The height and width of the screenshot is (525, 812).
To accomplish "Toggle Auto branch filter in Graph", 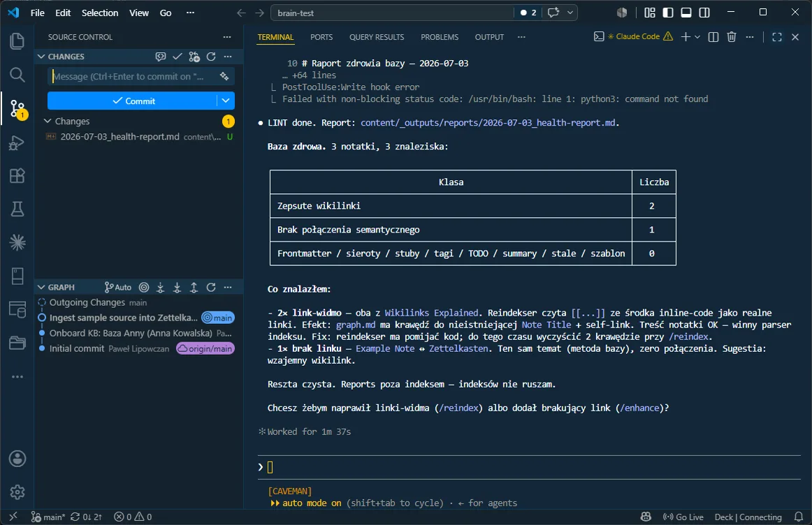I will [118, 288].
